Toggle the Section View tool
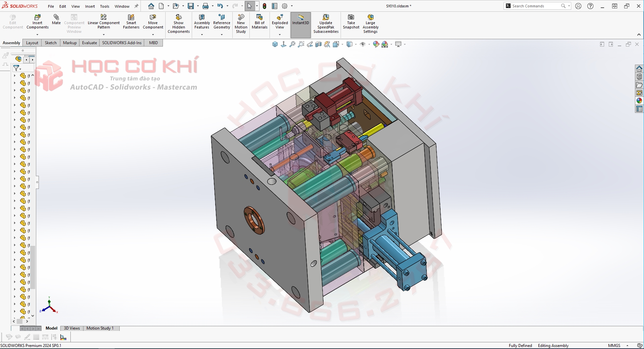Viewport: 644px width, 349px height. [x=318, y=44]
